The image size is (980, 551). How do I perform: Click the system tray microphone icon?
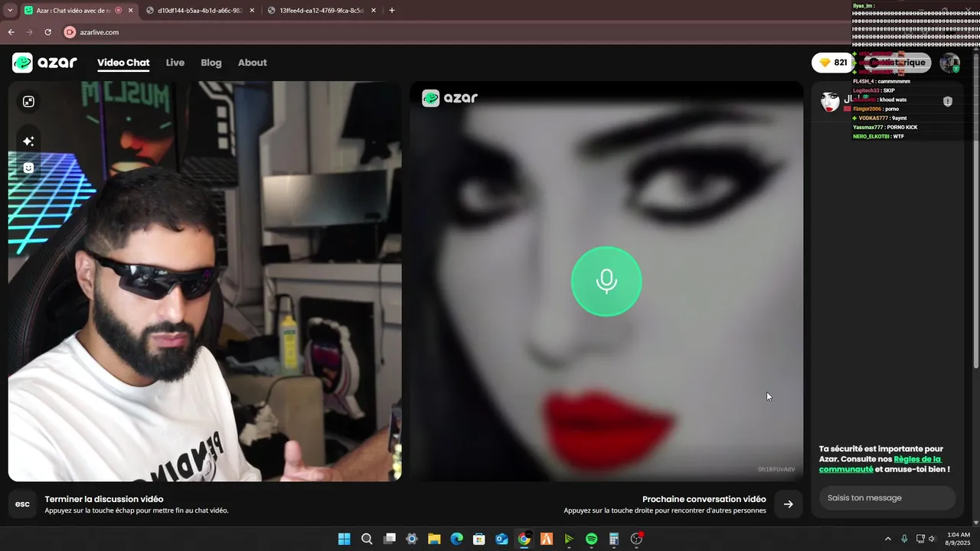point(904,539)
